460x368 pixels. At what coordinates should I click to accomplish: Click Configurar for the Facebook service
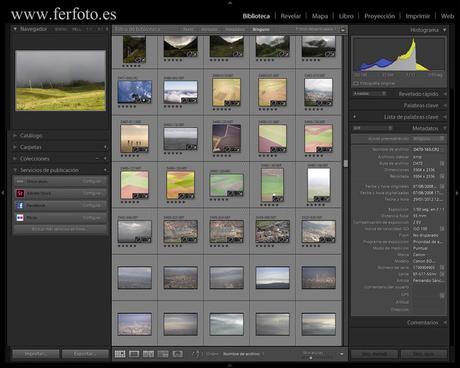point(92,205)
